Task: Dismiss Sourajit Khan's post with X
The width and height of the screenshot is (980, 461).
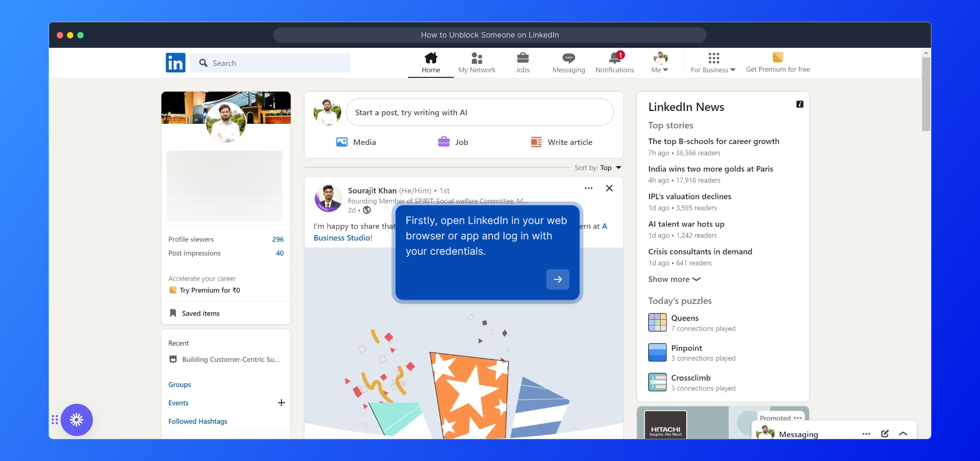Action: tap(609, 188)
